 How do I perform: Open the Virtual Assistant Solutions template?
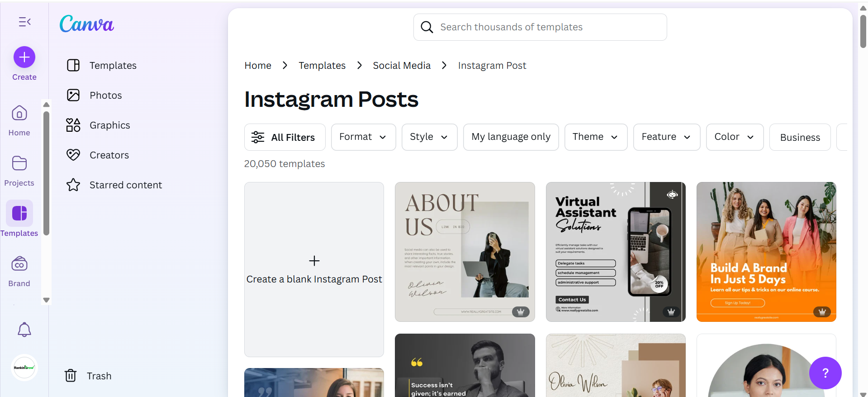pos(616,252)
